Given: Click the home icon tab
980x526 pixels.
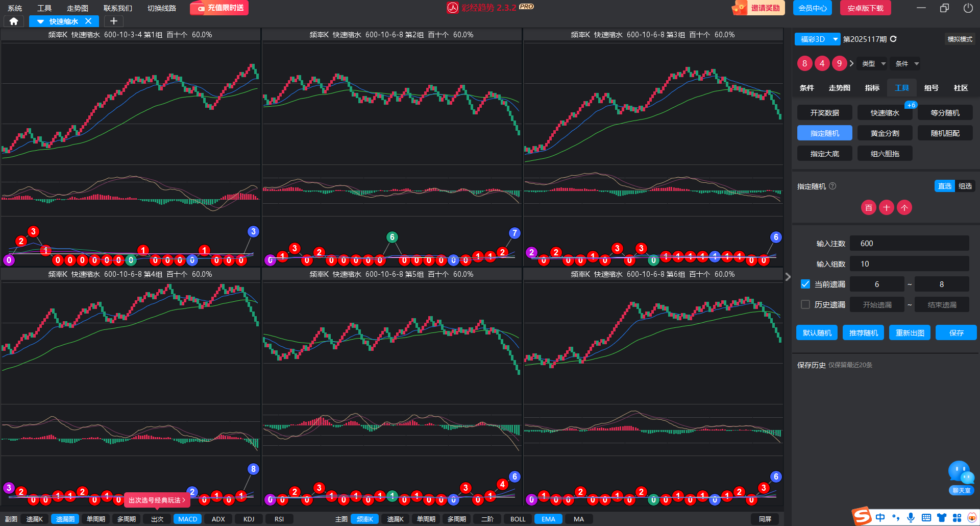Looking at the screenshot, I should tap(14, 21).
